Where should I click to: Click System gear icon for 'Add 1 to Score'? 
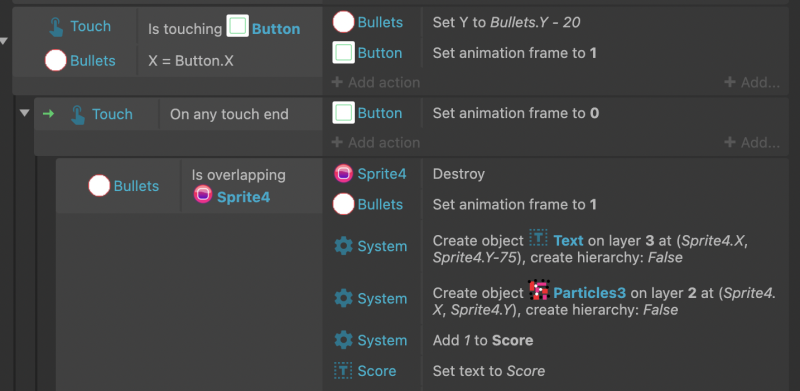pyautogui.click(x=343, y=340)
